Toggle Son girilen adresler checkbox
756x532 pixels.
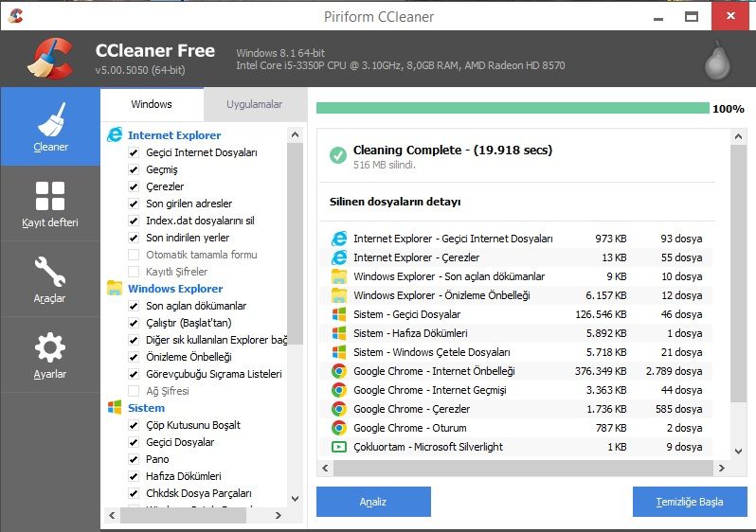click(x=134, y=204)
